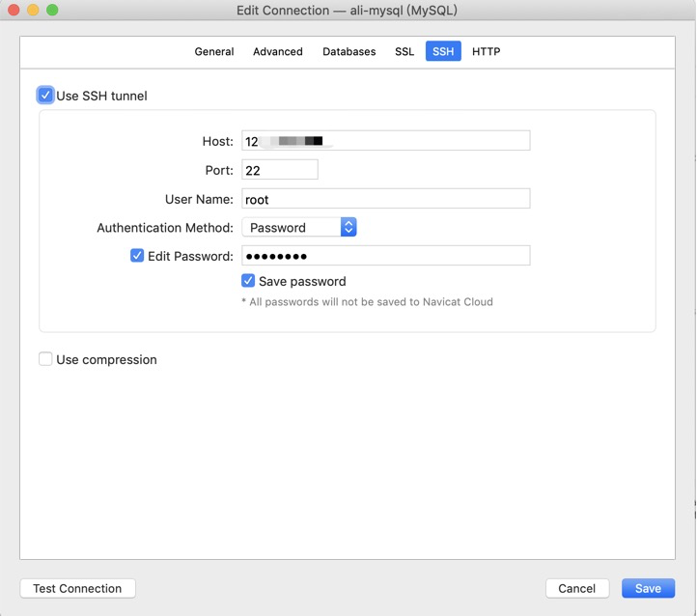
Task: Toggle the Use SSH tunnel checkbox
Action: tap(45, 96)
